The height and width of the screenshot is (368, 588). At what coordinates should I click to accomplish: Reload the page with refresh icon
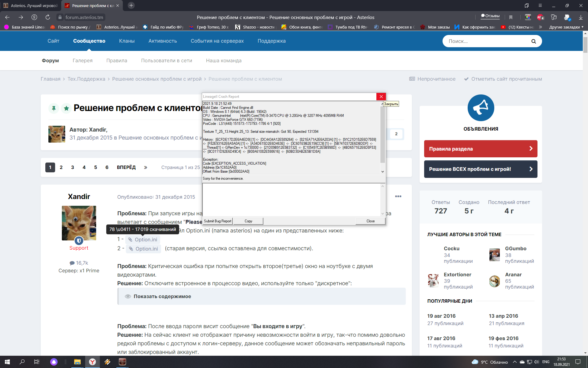(47, 17)
